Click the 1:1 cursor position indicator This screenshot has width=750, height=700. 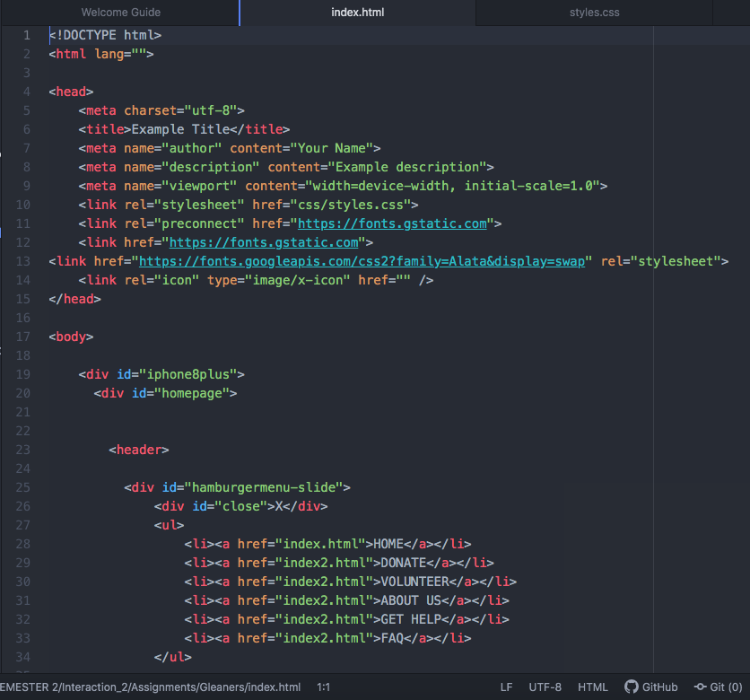(x=323, y=687)
